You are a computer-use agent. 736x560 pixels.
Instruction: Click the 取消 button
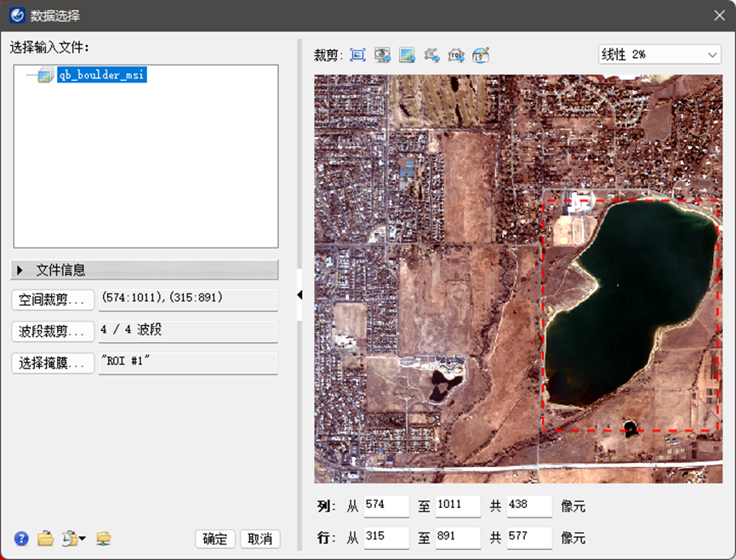point(260,539)
